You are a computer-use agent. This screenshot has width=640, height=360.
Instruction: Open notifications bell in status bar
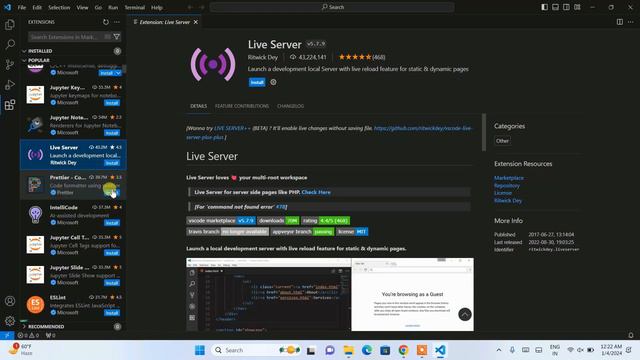coord(631,335)
